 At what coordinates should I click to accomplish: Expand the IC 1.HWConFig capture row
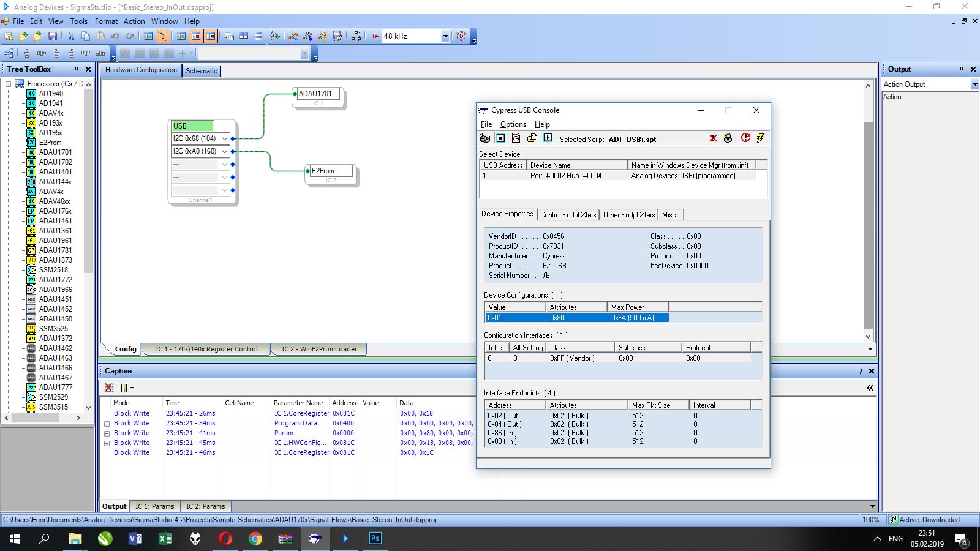click(107, 443)
